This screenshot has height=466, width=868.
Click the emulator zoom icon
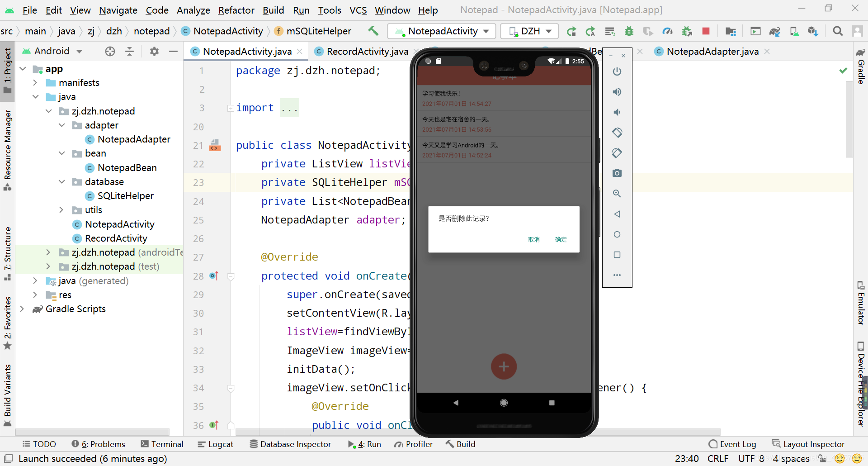(x=617, y=194)
